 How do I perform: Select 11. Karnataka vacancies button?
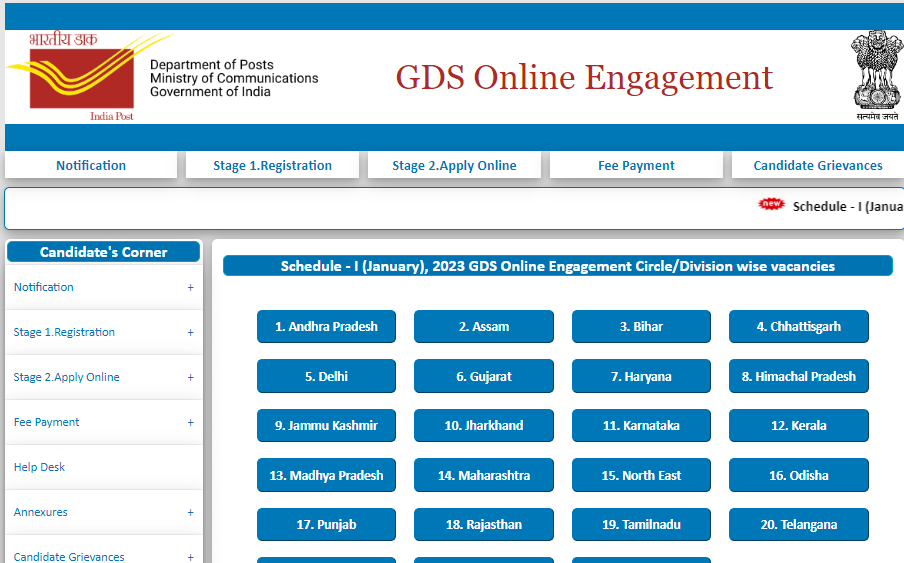coord(641,425)
